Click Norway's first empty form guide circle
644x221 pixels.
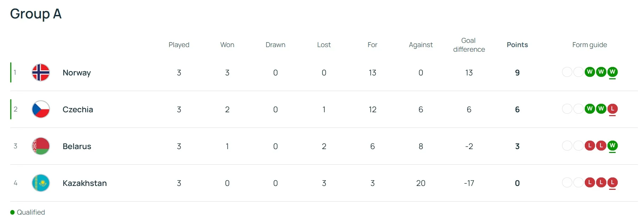[567, 72]
